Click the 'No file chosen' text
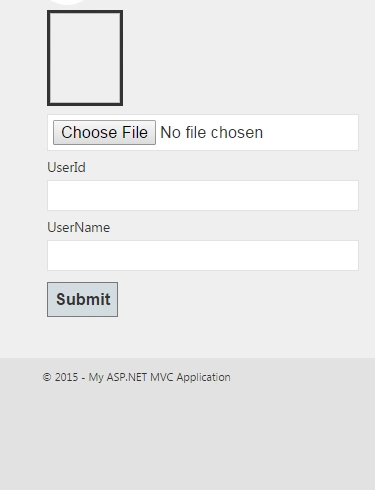 (x=212, y=132)
